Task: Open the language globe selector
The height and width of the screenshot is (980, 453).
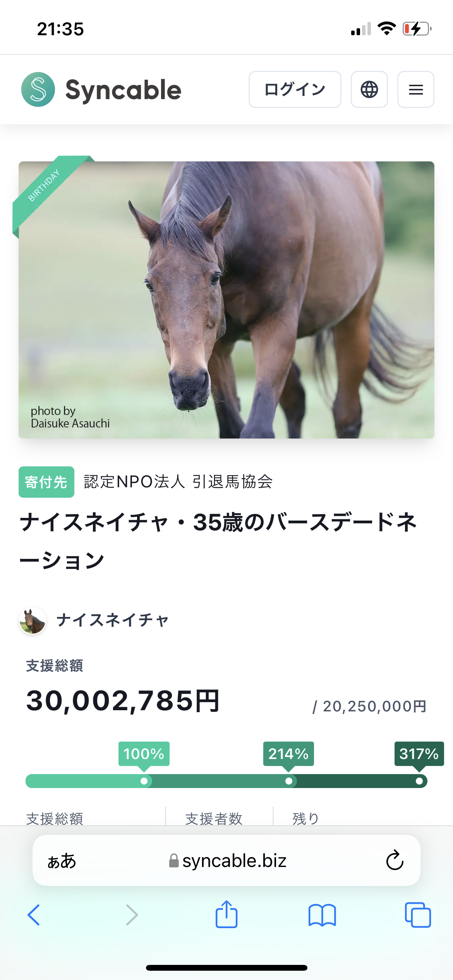Action: tap(369, 89)
